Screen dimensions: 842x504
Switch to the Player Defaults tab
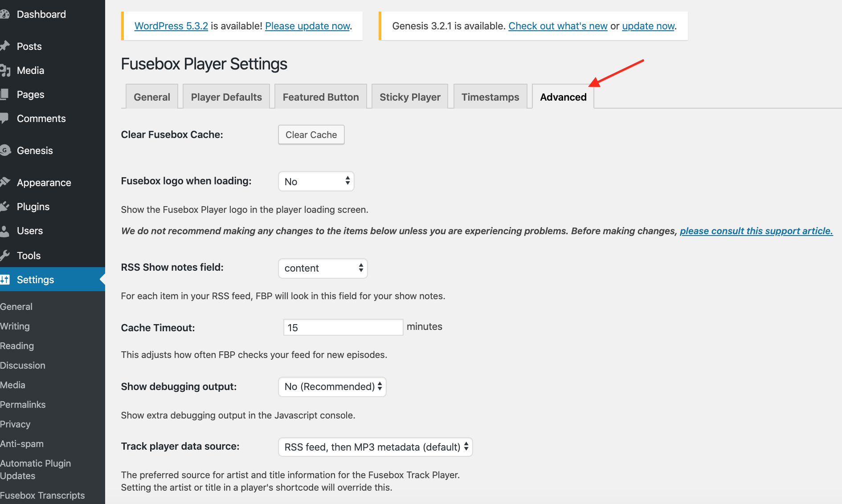(x=226, y=97)
